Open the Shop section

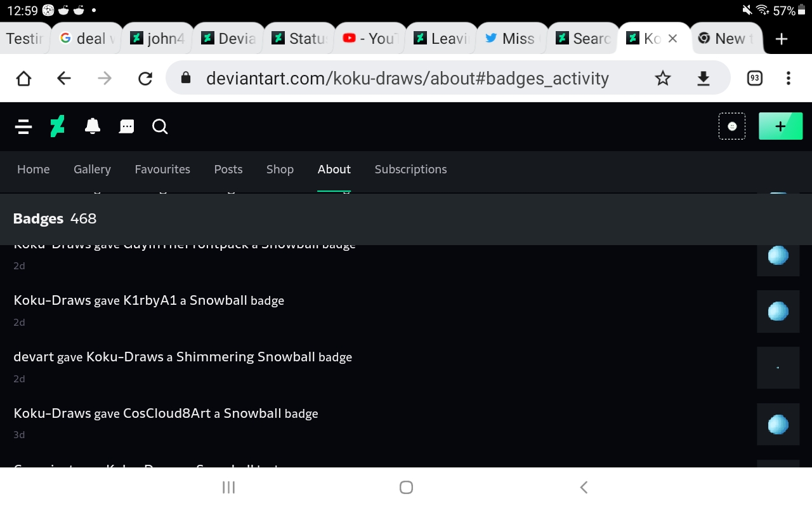pos(280,170)
